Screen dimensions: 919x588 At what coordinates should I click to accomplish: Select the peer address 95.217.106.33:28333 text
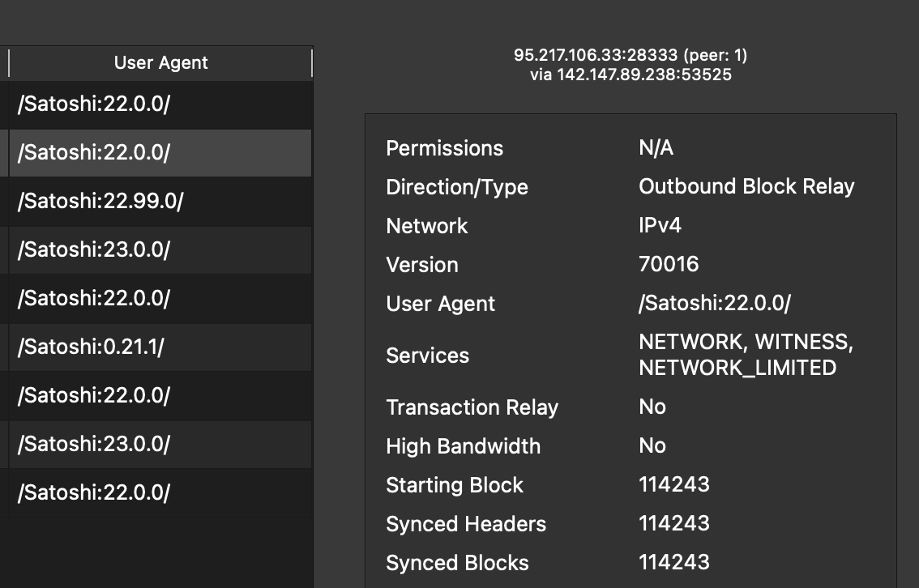tap(630, 55)
